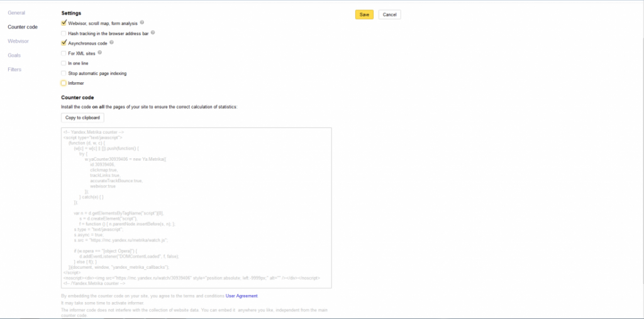Click '<!-- Yandex.Metrika counter -->' first code line

(x=94, y=132)
